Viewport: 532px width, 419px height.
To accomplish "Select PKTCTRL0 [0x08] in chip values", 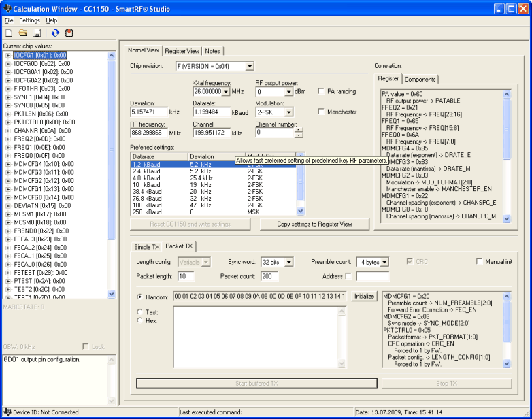I will (x=44, y=122).
